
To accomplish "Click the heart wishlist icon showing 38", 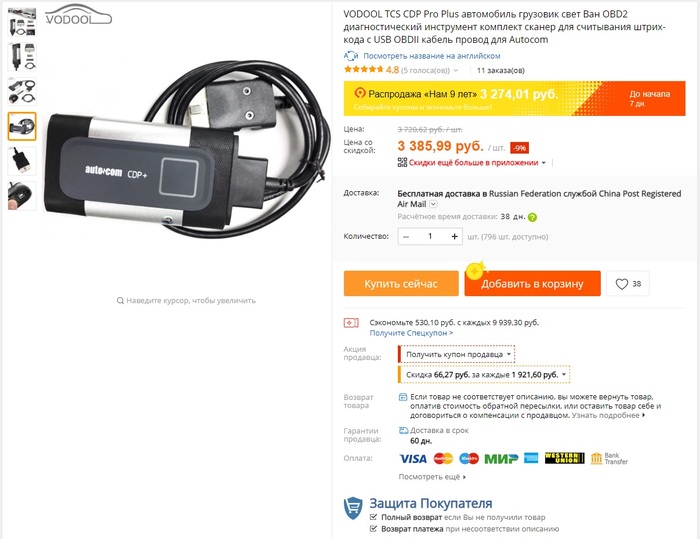I will pos(622,284).
